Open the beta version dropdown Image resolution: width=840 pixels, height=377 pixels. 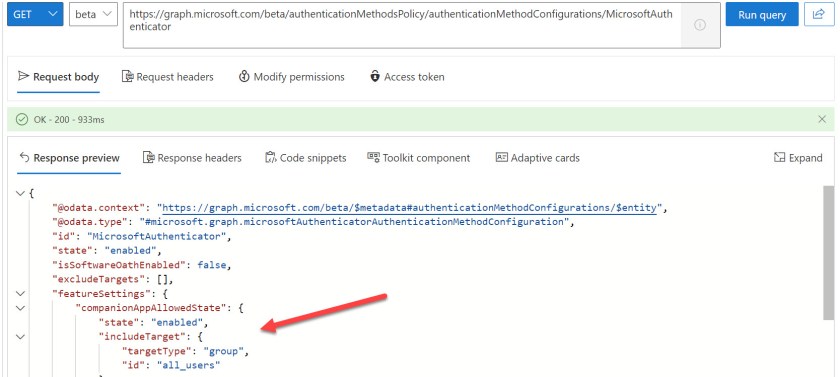pos(93,14)
